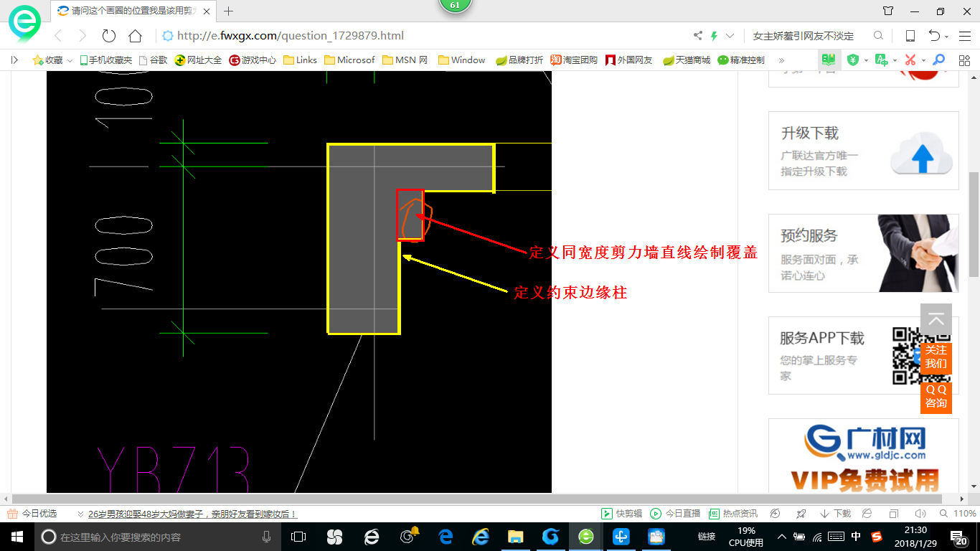Viewport: 980px width, 551px height.
Task: Click the green book reader extension icon
Action: point(829,60)
